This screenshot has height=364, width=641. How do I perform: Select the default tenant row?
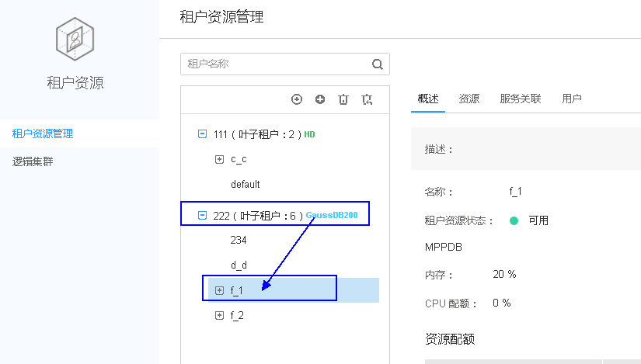coord(246,184)
